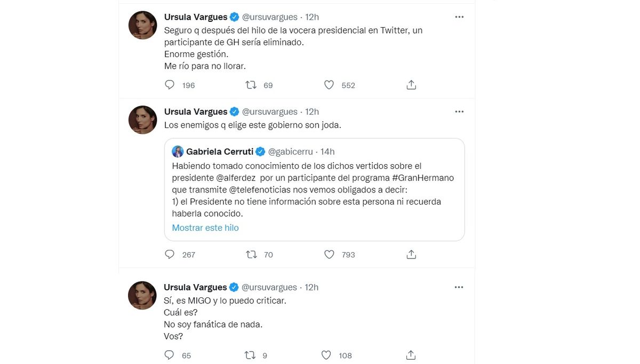Click 'Mostrar este hilo' link
640x364 pixels.
coord(205,228)
